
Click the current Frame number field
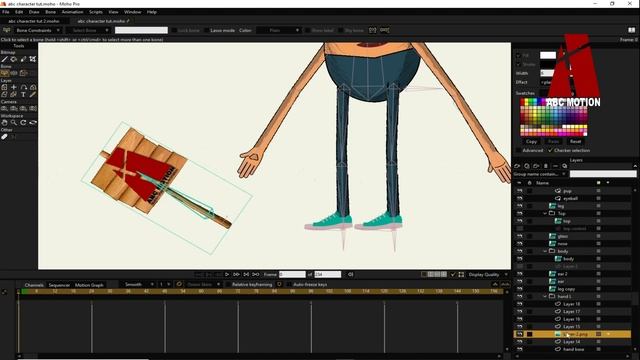pos(292,274)
